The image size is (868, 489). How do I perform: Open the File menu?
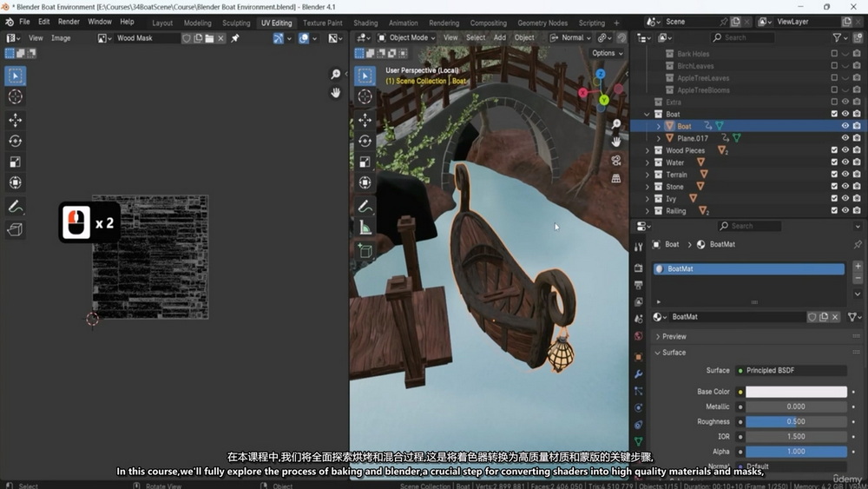coord(24,22)
